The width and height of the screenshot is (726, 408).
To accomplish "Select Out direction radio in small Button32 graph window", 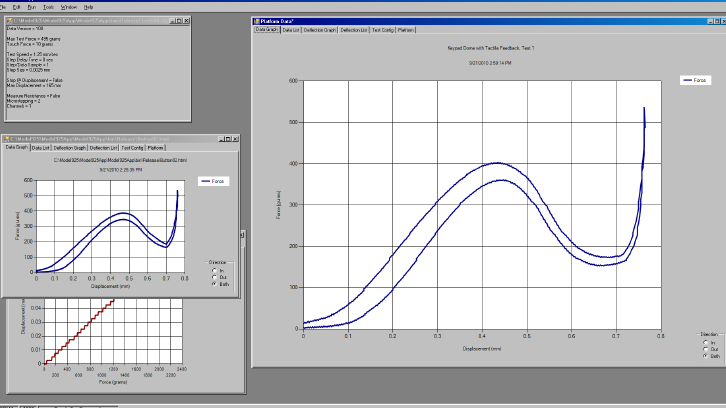I will [x=215, y=277].
